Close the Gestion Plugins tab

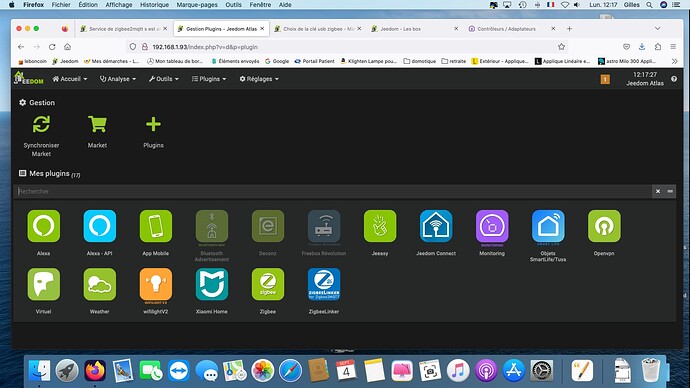[x=262, y=29]
